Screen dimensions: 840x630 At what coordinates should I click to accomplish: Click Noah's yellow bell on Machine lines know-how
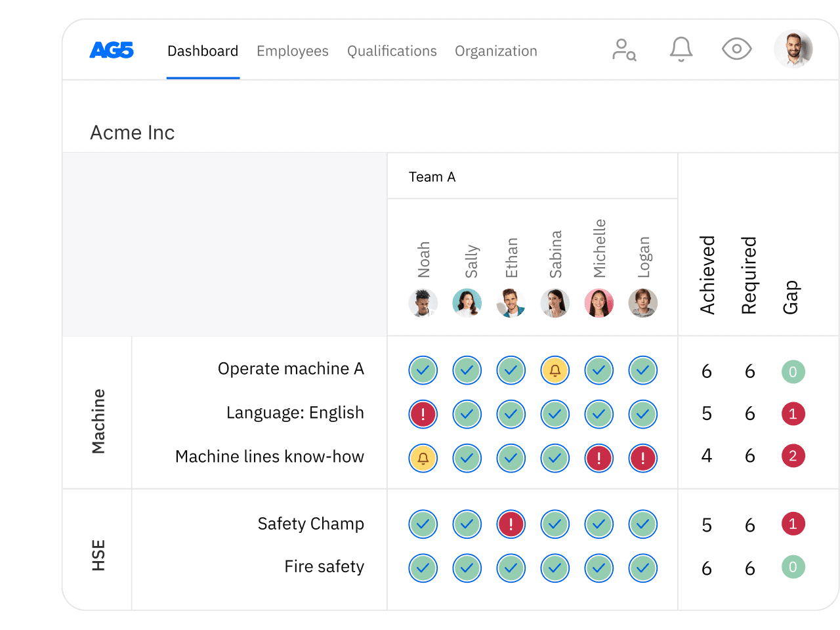tap(423, 459)
